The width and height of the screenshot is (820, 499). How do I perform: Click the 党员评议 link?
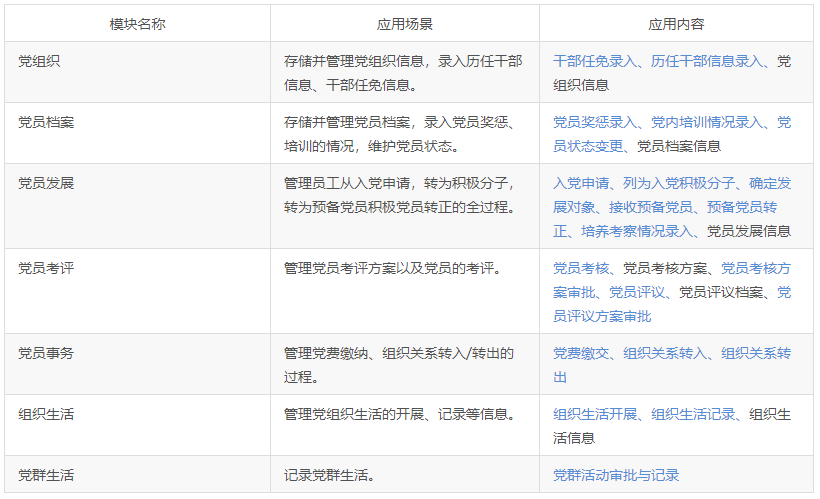click(637, 292)
